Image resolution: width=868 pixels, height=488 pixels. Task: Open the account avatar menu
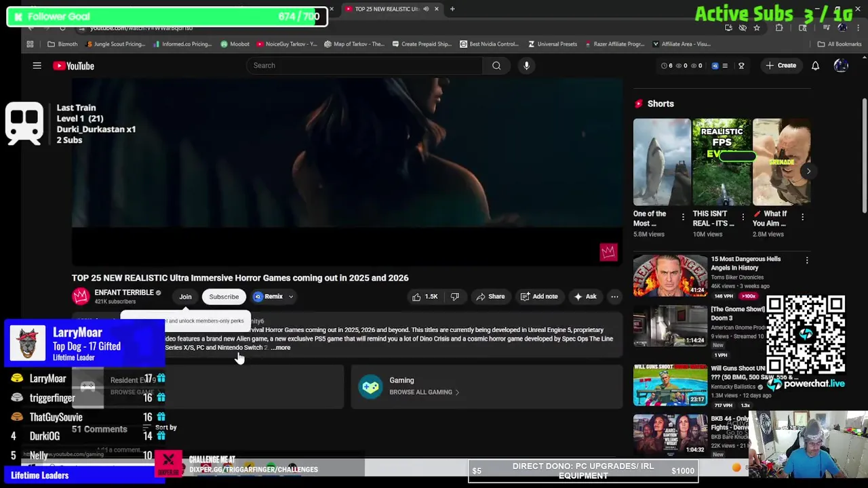point(841,66)
